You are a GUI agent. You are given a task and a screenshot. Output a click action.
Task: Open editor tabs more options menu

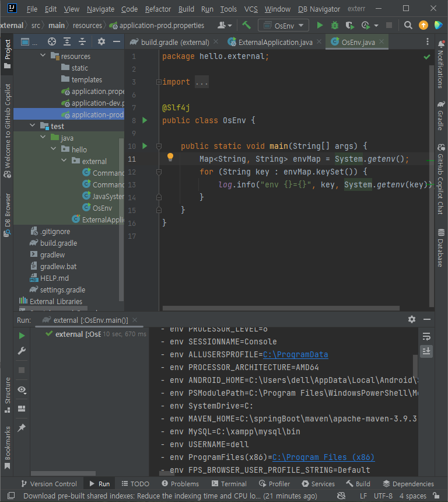pyautogui.click(x=428, y=41)
